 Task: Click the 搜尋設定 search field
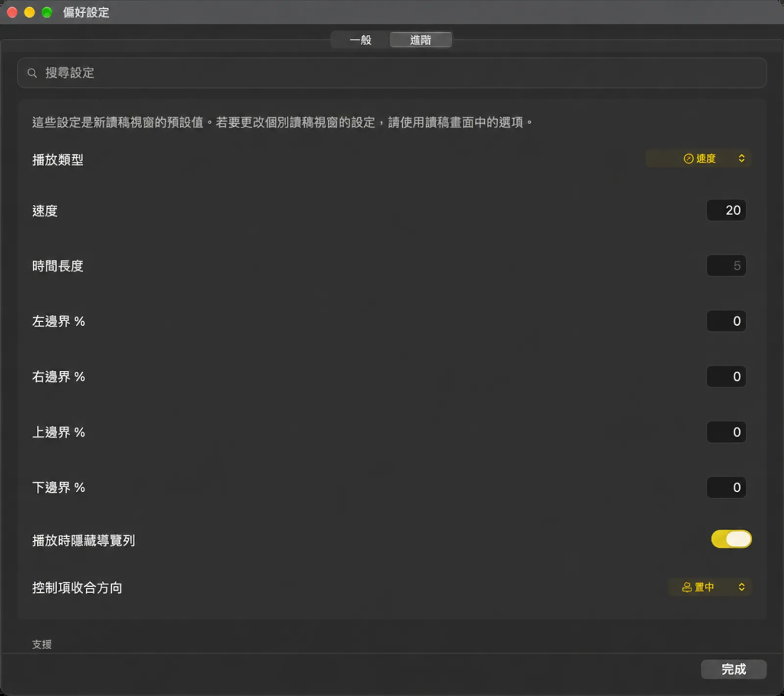point(392,73)
